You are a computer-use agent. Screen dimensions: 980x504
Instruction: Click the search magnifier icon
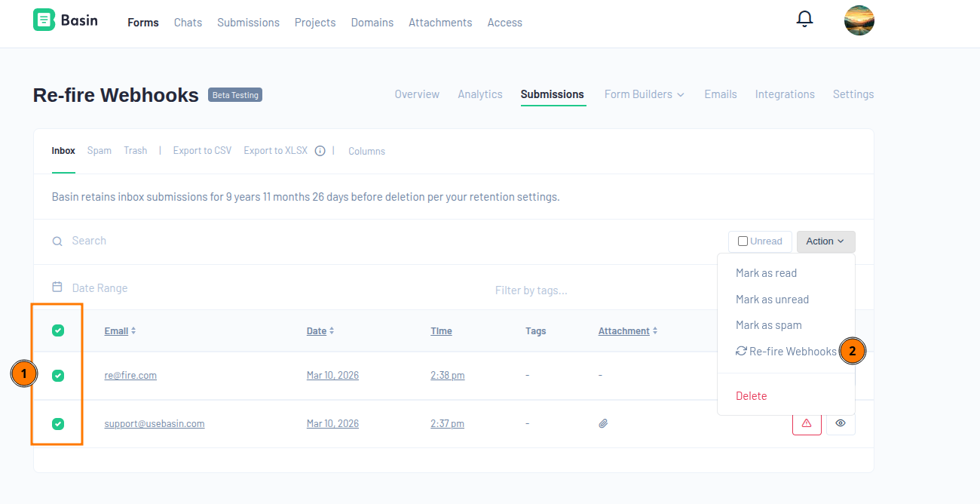pyautogui.click(x=57, y=241)
